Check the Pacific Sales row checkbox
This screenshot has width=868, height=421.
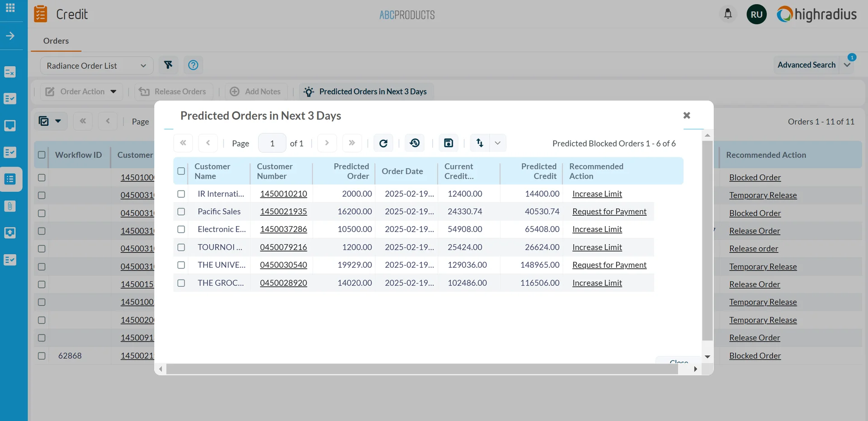pyautogui.click(x=181, y=212)
